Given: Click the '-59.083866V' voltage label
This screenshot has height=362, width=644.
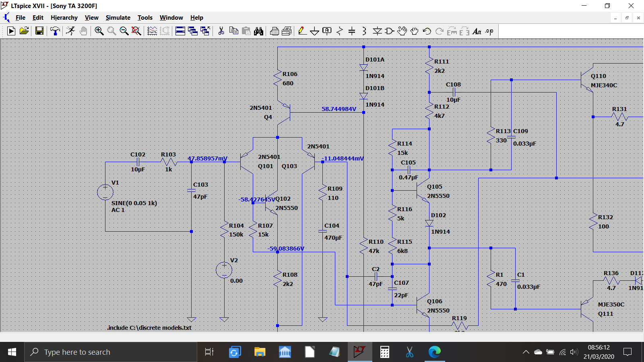Looking at the screenshot, I should pos(286,249).
